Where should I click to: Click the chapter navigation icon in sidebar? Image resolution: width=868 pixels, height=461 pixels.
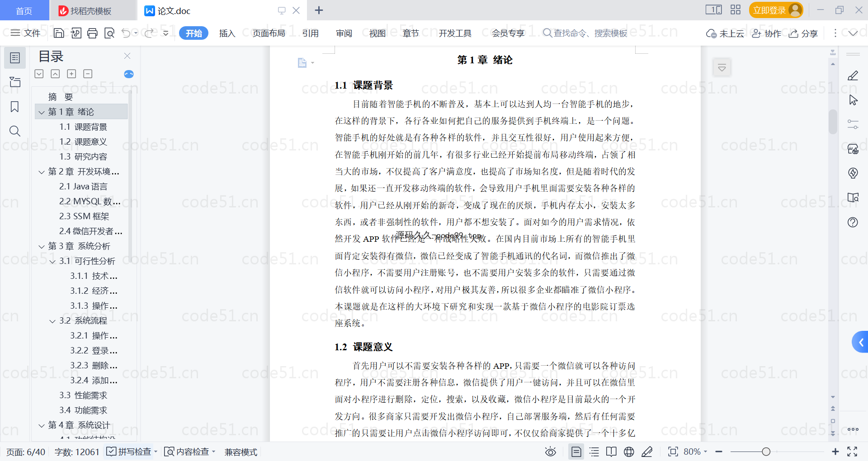point(15,82)
